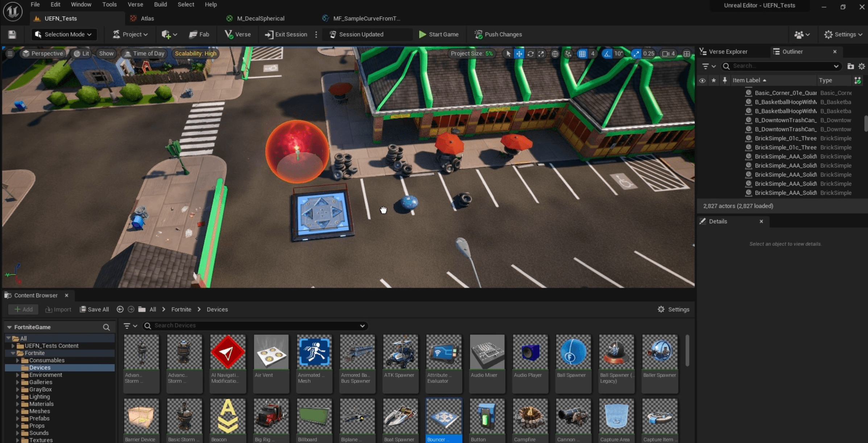
Task: Expand the Environment folder in tree
Action: click(x=17, y=375)
